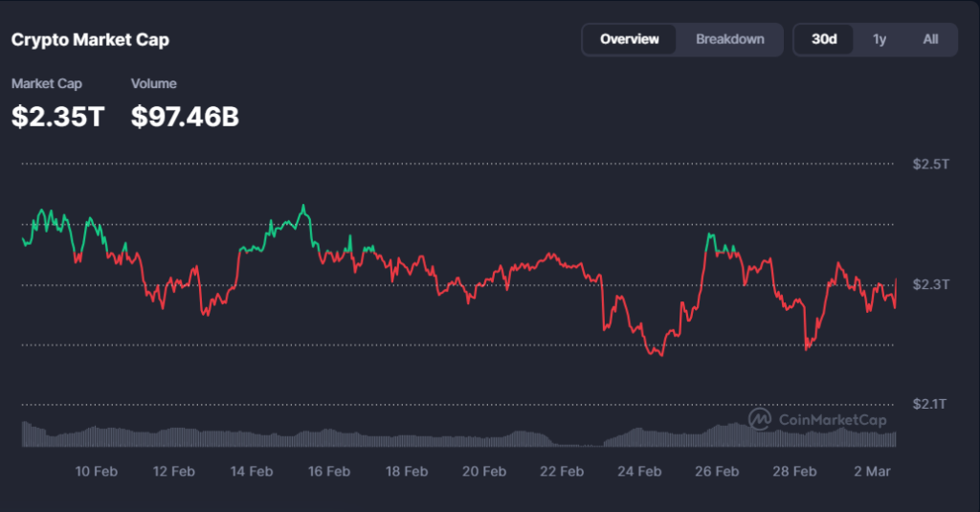The image size is (980, 512).
Task: Click the 10 Feb date marker
Action: pos(96,471)
